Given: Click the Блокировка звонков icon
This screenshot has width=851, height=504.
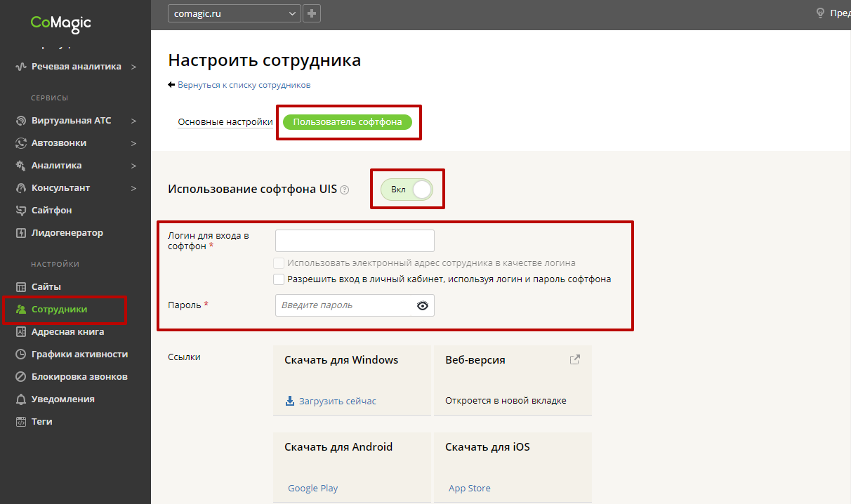Looking at the screenshot, I should pyautogui.click(x=21, y=377).
